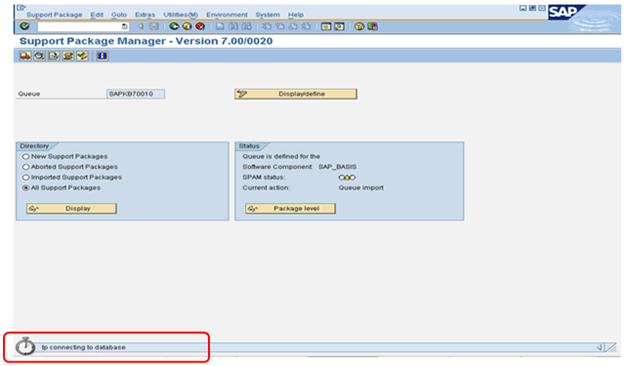The height and width of the screenshot is (366, 624).
Task: Select Aborted Support Packages radio button
Action: [x=26, y=167]
